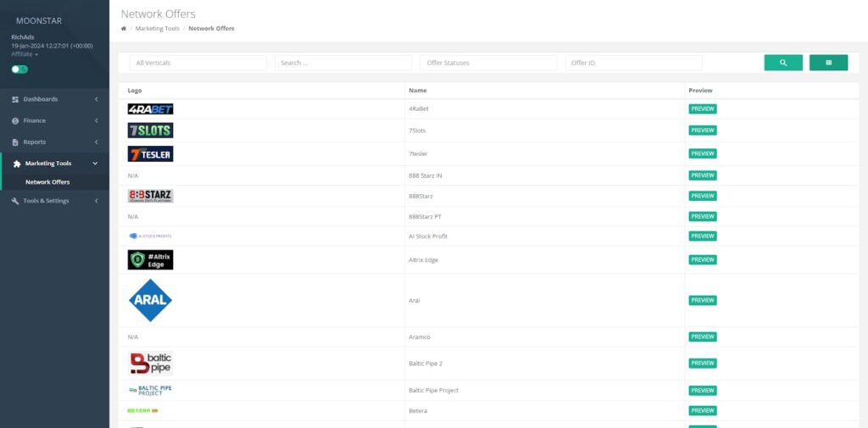Viewport: 868px width, 428px height.
Task: Click Preview button for 888Starz
Action: [703, 196]
